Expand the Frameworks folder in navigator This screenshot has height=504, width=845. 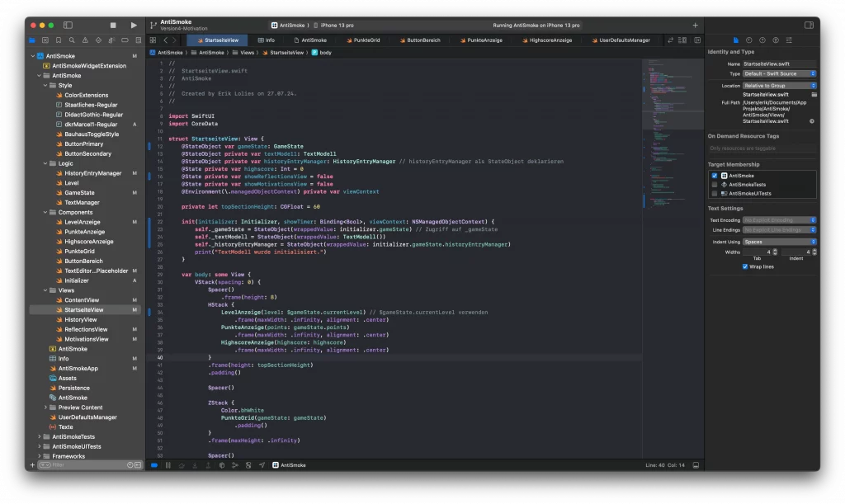[x=39, y=456]
